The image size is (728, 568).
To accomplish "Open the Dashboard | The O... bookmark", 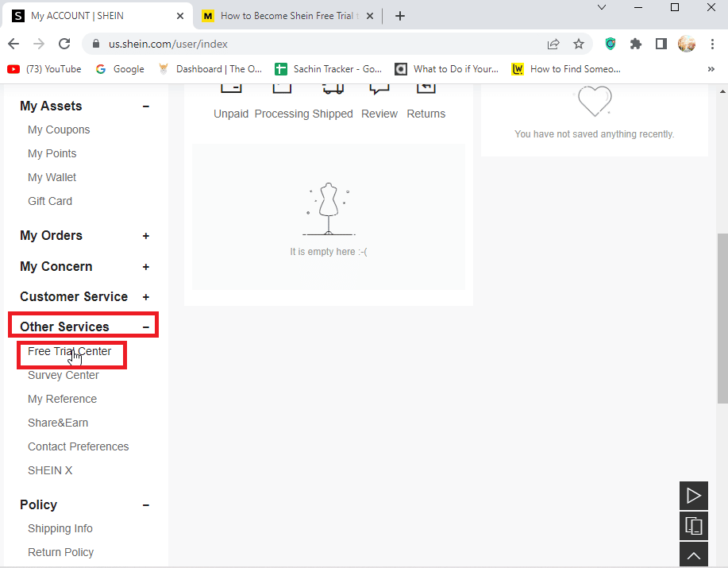I will pyautogui.click(x=210, y=69).
